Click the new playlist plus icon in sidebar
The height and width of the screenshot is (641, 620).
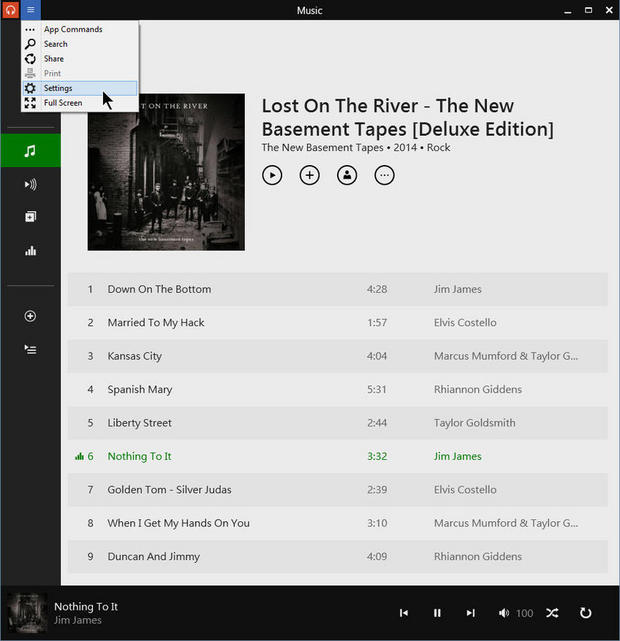[30, 316]
